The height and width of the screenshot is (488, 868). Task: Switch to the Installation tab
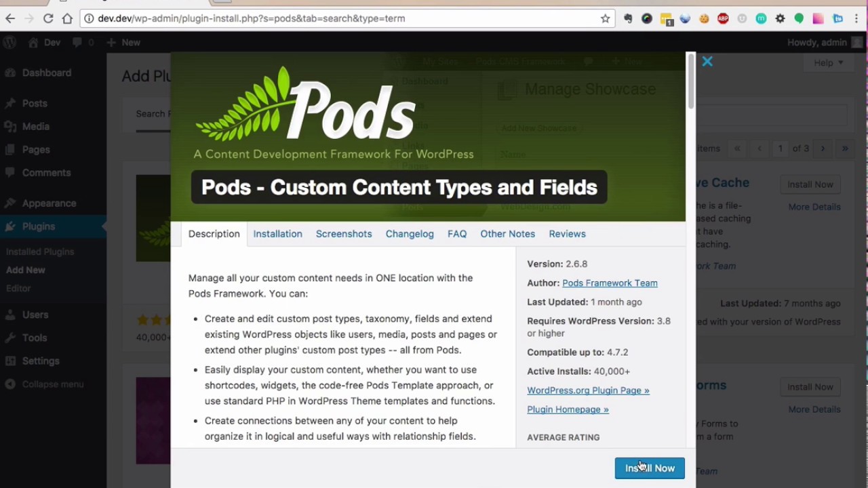(x=277, y=234)
